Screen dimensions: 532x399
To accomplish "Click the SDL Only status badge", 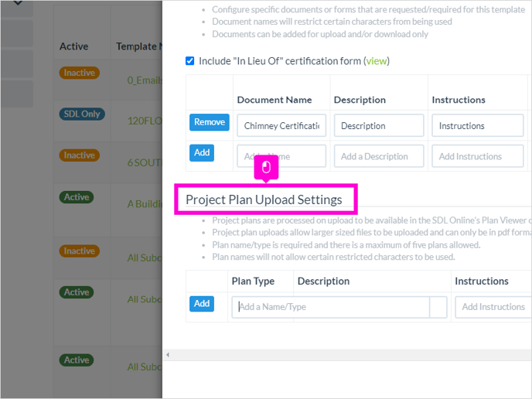I will [82, 114].
